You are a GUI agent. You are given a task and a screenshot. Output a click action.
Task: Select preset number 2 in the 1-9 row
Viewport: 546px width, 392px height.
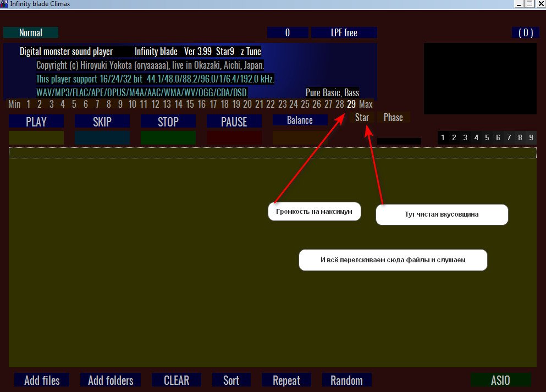pyautogui.click(x=454, y=137)
